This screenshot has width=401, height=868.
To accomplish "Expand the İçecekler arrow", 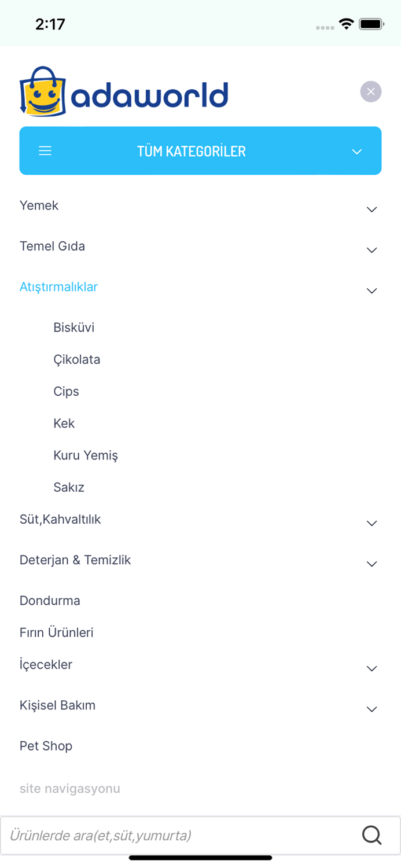I will pos(372,668).
